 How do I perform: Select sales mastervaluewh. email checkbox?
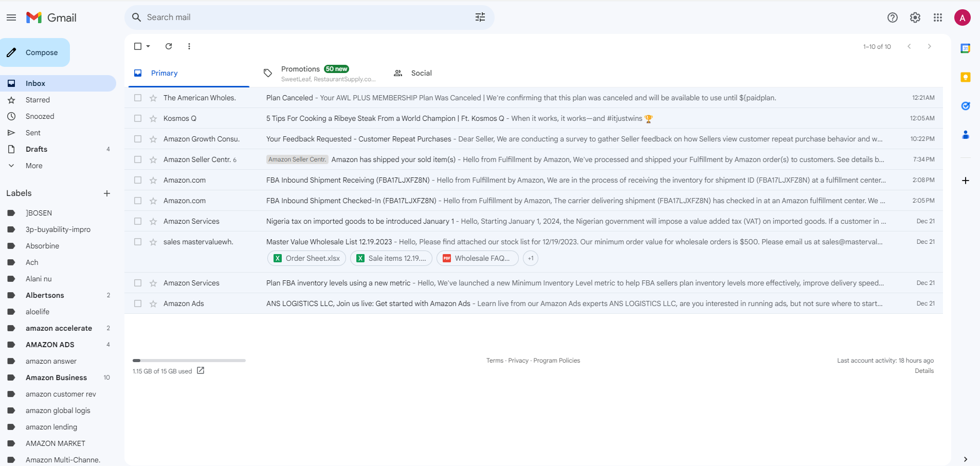(138, 242)
